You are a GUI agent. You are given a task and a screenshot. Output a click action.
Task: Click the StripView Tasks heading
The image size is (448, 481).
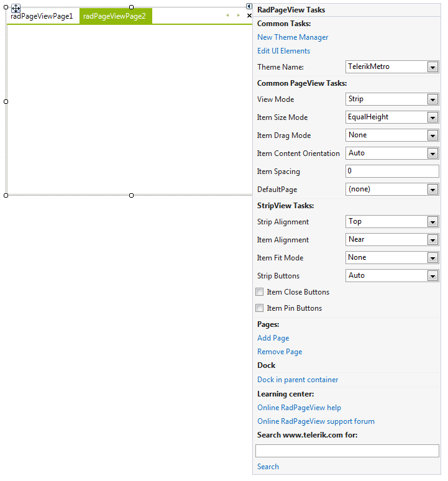285,206
